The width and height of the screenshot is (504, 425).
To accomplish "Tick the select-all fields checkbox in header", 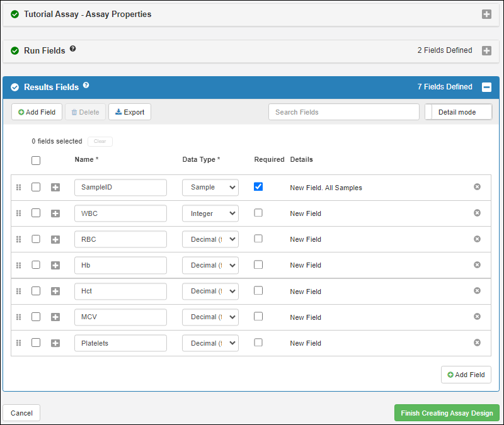I will coord(36,161).
